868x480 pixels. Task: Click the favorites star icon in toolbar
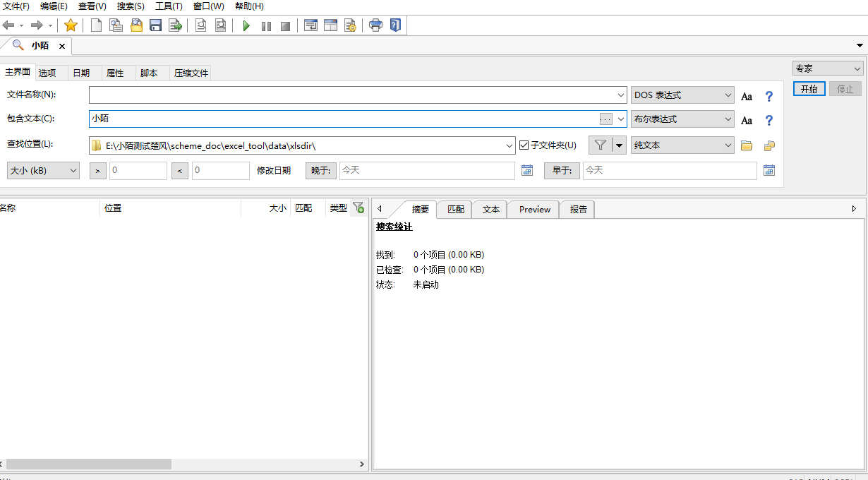pos(71,26)
